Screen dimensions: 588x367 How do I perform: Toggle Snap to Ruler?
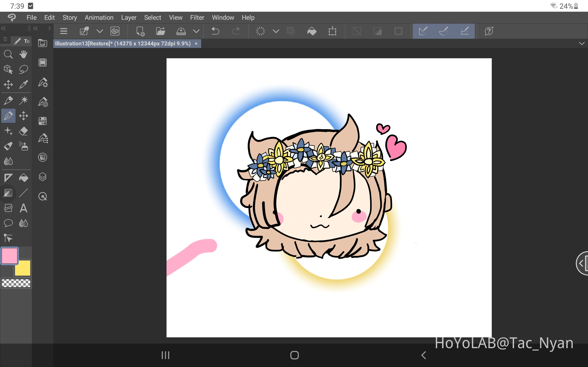click(423, 31)
